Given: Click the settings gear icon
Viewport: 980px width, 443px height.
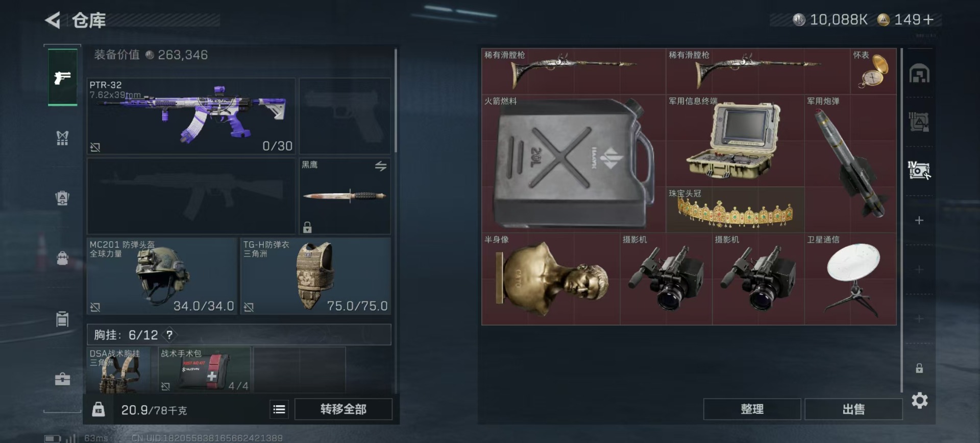Looking at the screenshot, I should coord(919,401).
